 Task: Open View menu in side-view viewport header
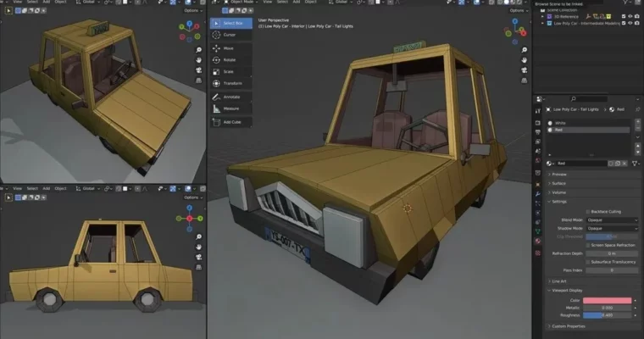[x=17, y=189]
